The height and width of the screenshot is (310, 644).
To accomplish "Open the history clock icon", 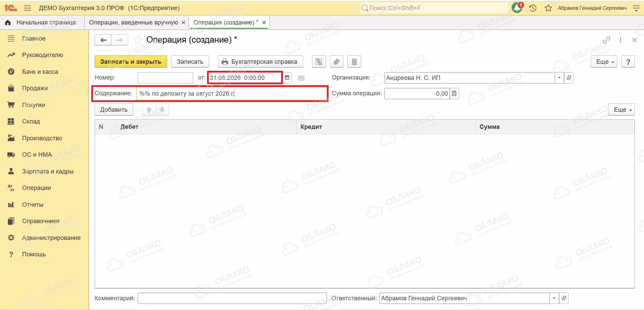I will [533, 8].
